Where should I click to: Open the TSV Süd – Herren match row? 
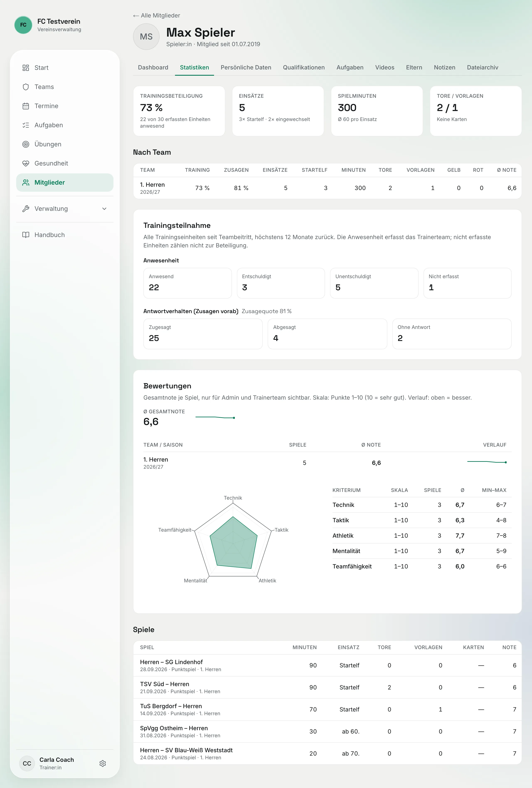(327, 687)
